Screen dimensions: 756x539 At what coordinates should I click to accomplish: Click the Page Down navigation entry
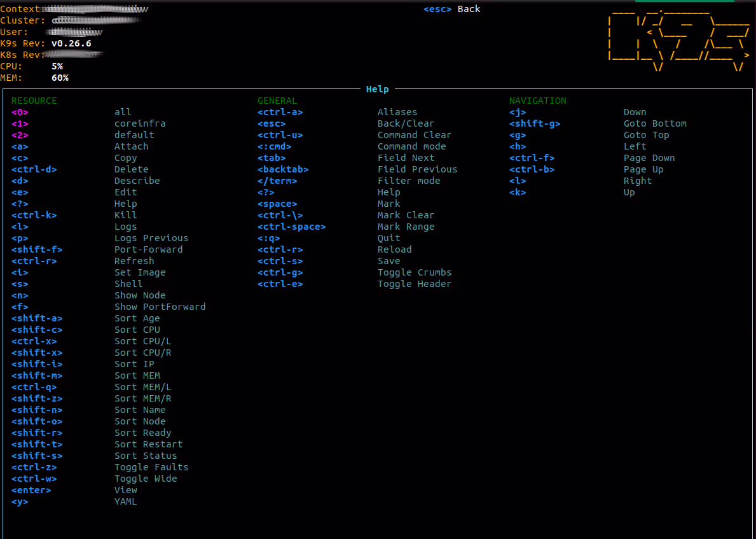coord(649,158)
